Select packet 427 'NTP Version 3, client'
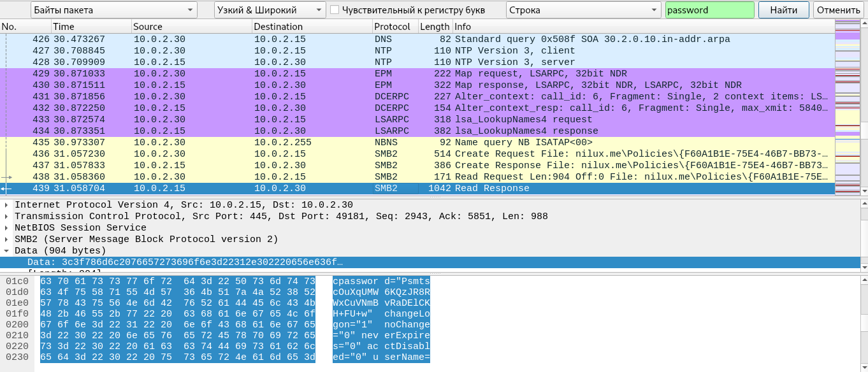Screen dimensions: 868x372 tap(417, 51)
